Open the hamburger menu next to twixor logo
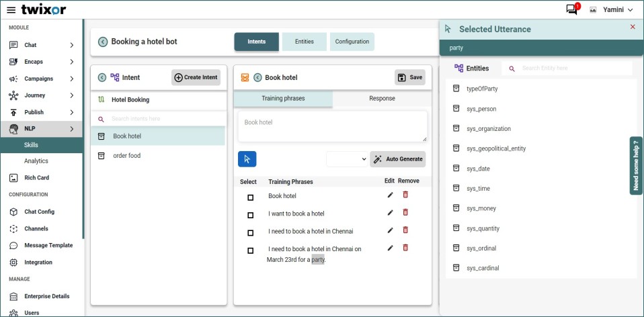 [x=11, y=10]
